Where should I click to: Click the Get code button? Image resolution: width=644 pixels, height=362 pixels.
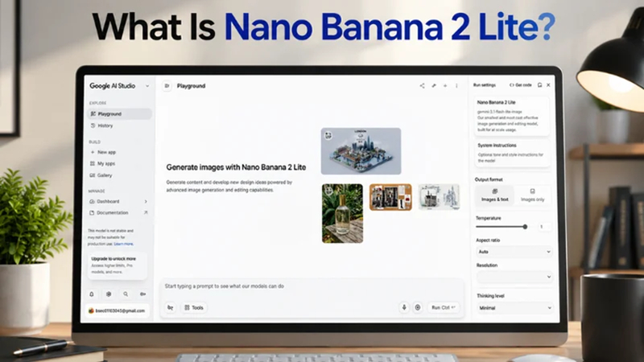(x=520, y=85)
